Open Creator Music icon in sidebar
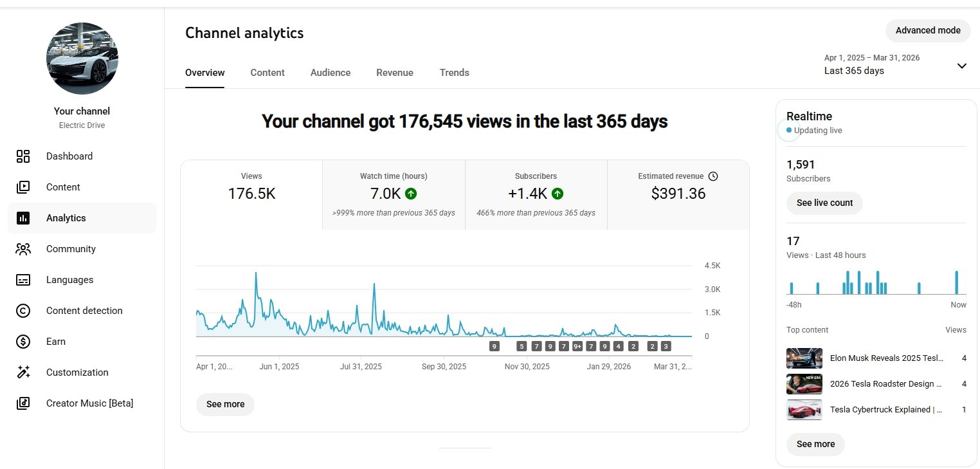Screen dimensions: 980x469 click(x=23, y=403)
